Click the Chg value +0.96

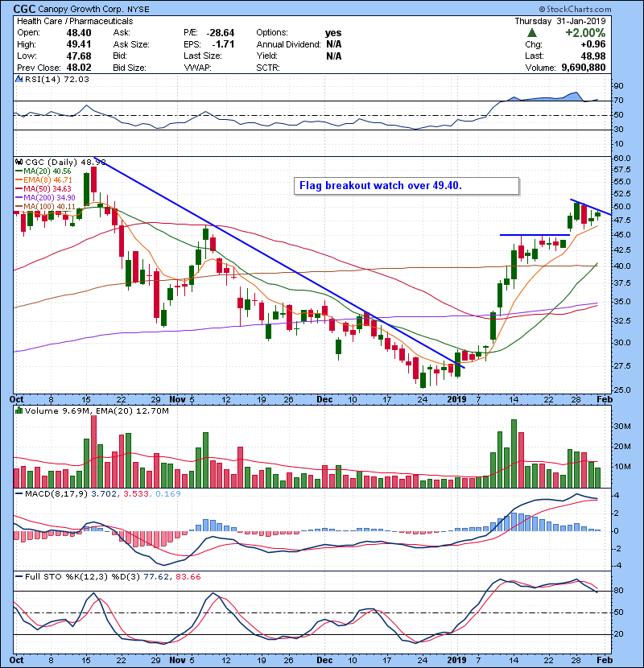(x=592, y=44)
